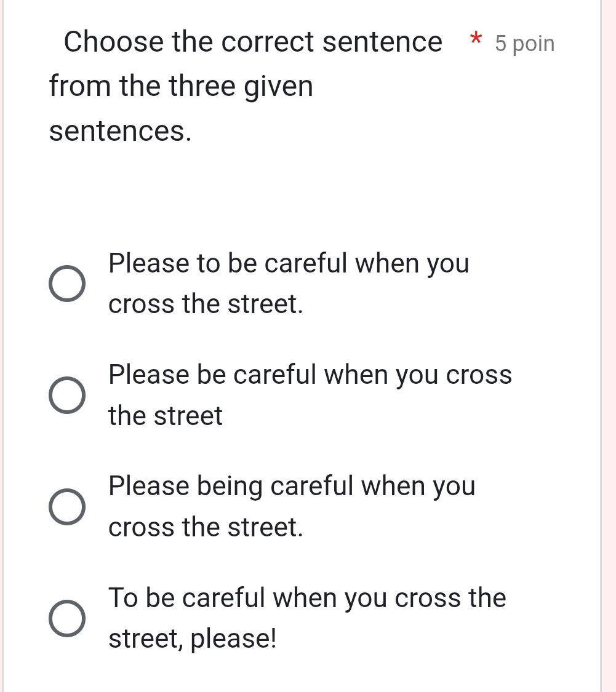Click the red required asterisk
Screen dimensions: 616x692
(475, 40)
